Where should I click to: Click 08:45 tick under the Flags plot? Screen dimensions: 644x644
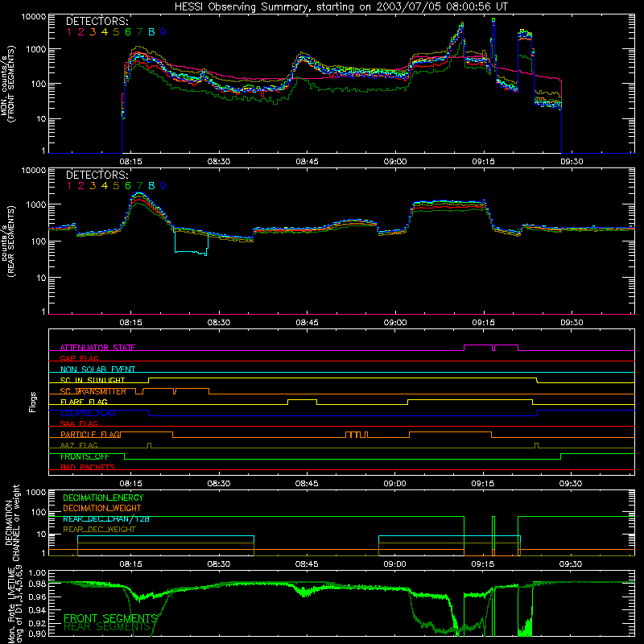tap(307, 484)
